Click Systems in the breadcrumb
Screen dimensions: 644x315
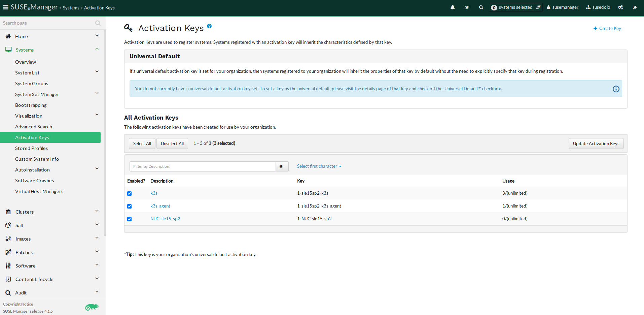[x=71, y=8]
